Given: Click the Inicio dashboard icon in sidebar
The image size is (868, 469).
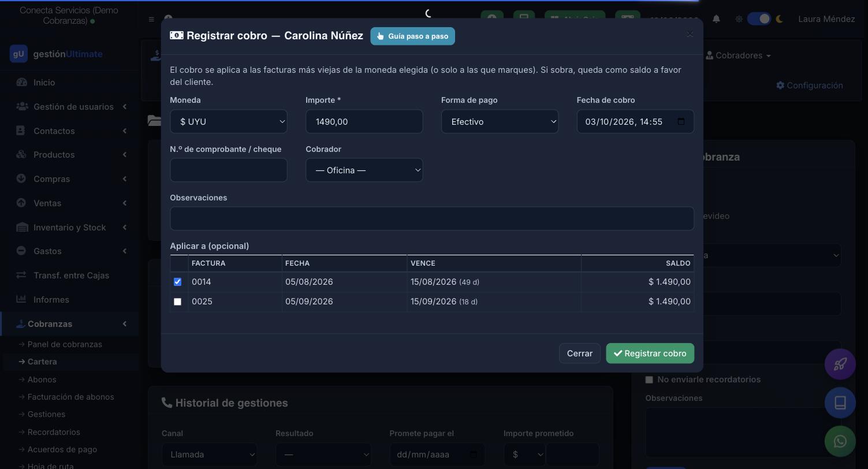Looking at the screenshot, I should pos(21,83).
